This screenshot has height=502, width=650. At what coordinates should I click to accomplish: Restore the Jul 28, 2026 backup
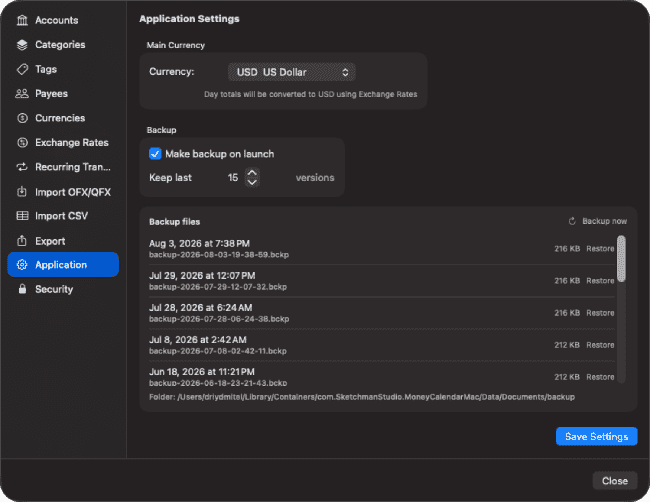[600, 313]
